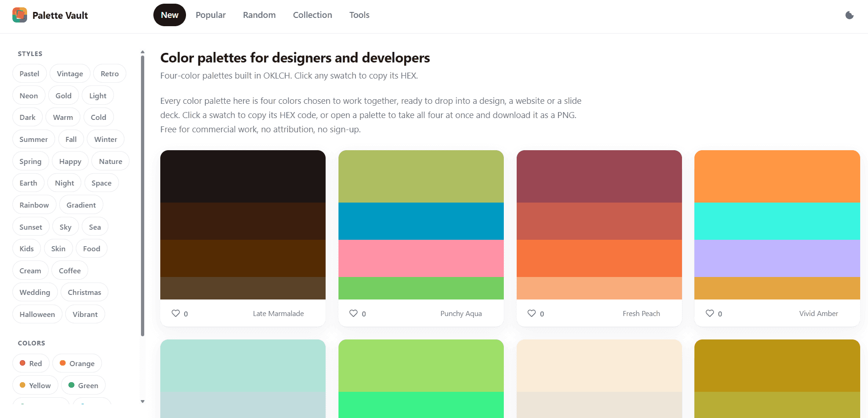Filter palettes by Winter

106,139
